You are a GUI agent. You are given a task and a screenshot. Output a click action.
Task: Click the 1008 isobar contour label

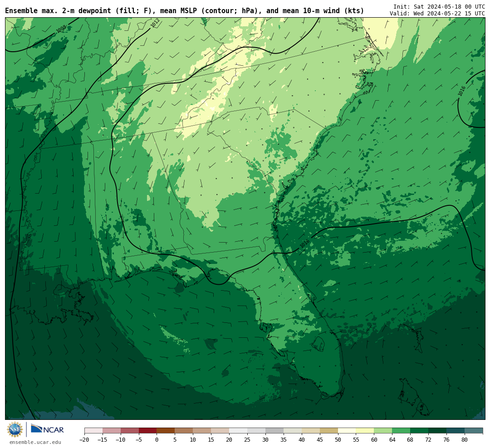61,29
